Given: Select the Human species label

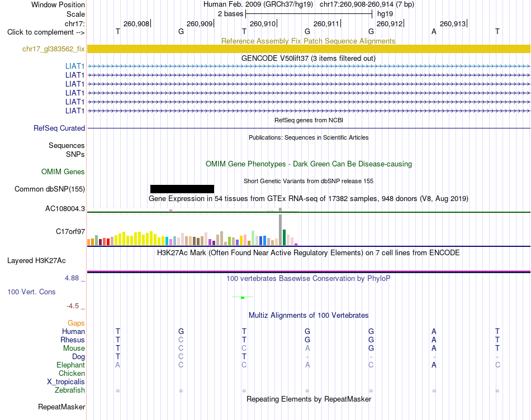Looking at the screenshot, I should pos(73,331).
